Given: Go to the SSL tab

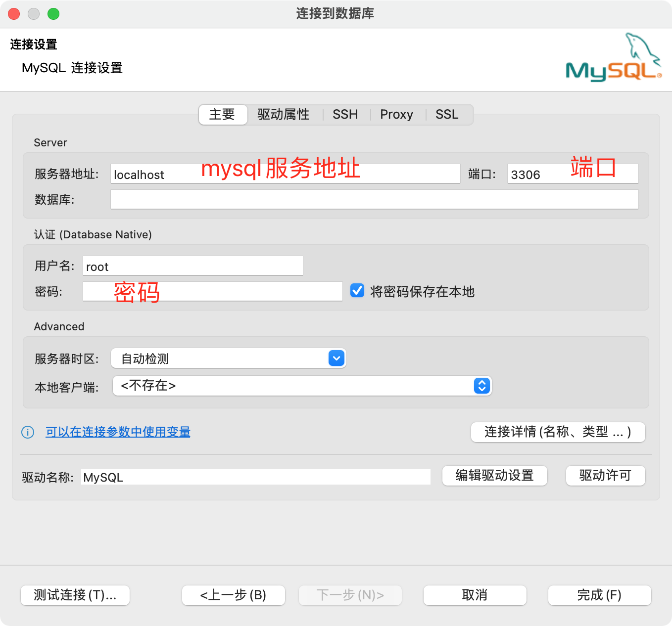Looking at the screenshot, I should point(447,115).
